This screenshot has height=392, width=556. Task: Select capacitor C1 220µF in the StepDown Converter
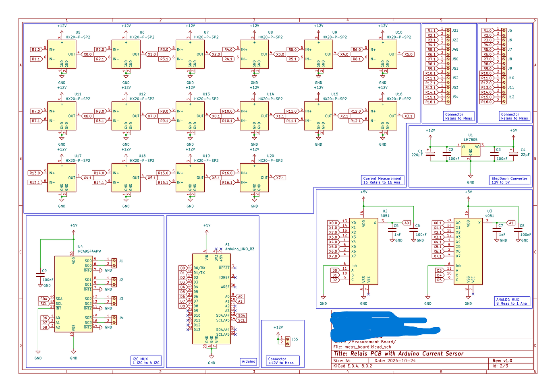(429, 153)
